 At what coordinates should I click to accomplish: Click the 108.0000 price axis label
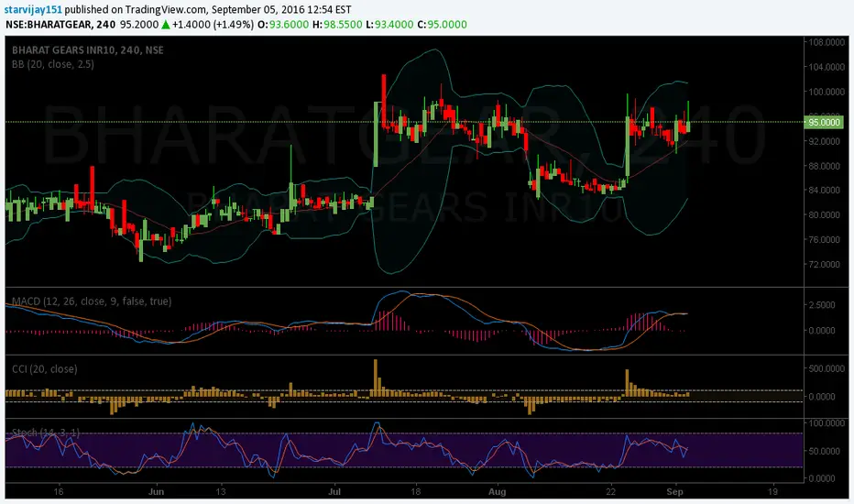click(x=827, y=42)
